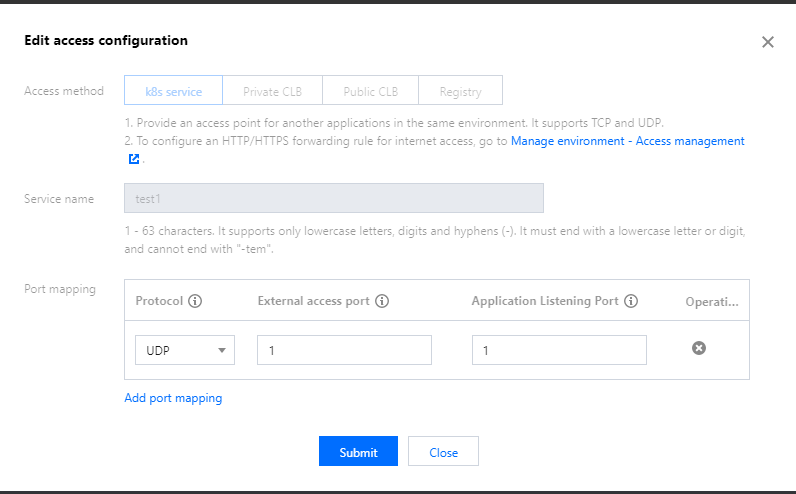The height and width of the screenshot is (494, 796).
Task: Remove the UDP port mapping row
Action: pos(699,348)
